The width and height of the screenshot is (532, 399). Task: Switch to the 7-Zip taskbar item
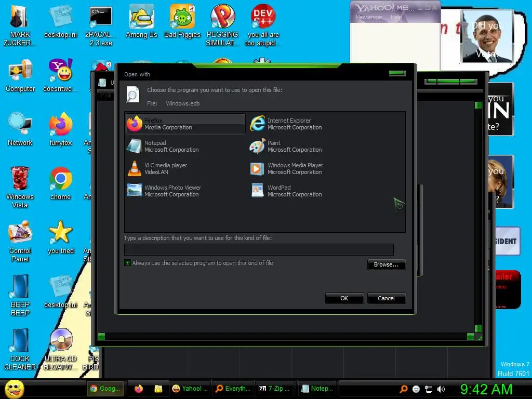pyautogui.click(x=275, y=389)
